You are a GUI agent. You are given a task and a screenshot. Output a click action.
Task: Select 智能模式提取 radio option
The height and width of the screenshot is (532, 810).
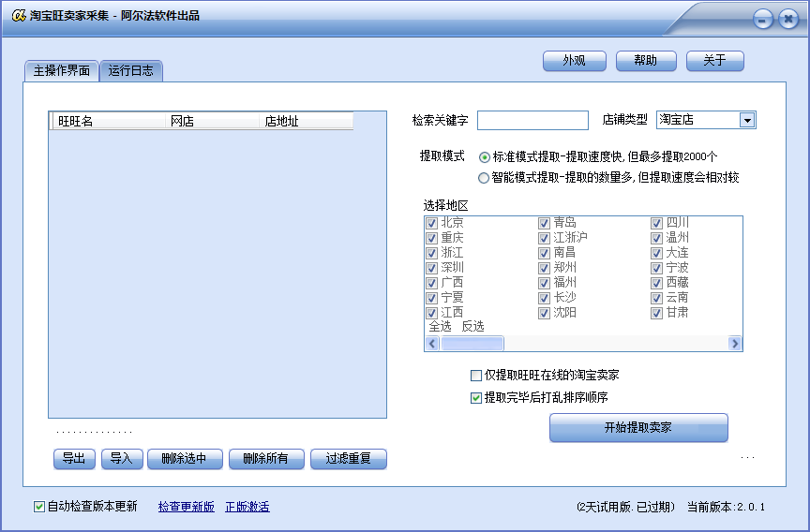pyautogui.click(x=484, y=178)
